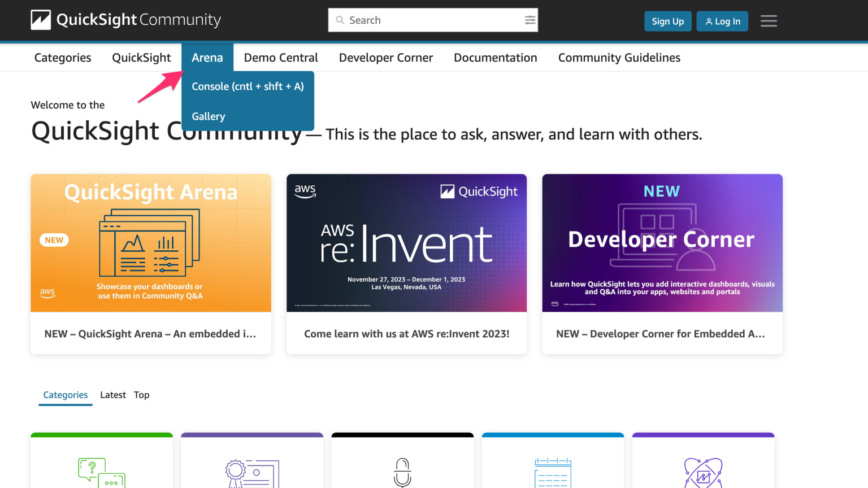Open the hamburger navigation menu

coord(769,21)
